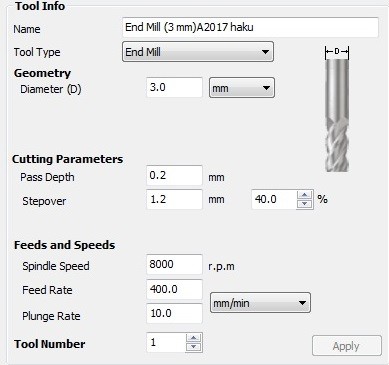The width and height of the screenshot is (389, 365).
Task: Increase stepover percentage with up arrow
Action: (304, 195)
